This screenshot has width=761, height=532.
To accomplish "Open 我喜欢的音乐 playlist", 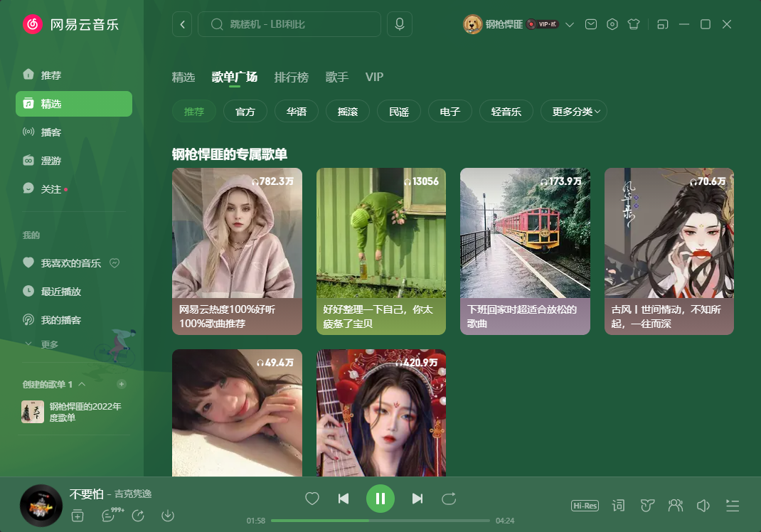I will [x=71, y=263].
